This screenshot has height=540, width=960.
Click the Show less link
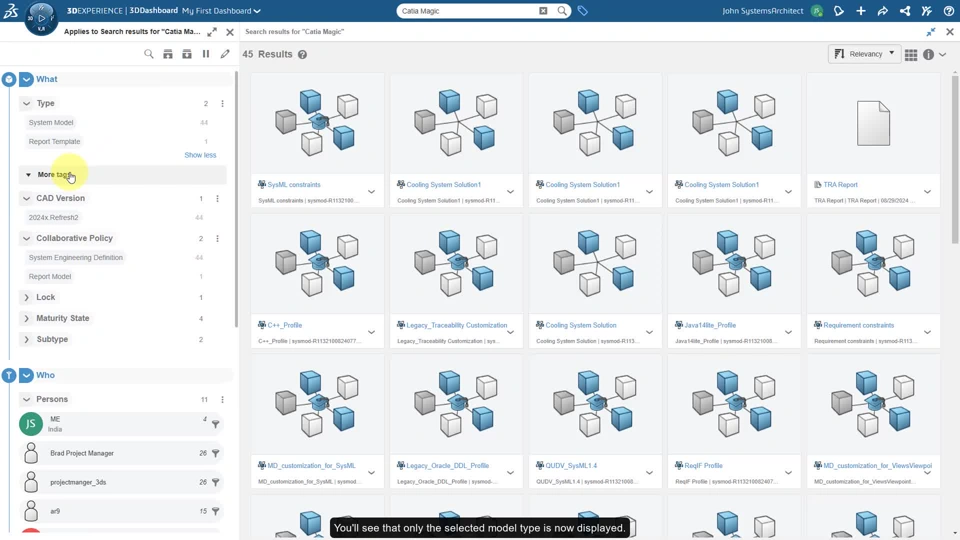200,155
